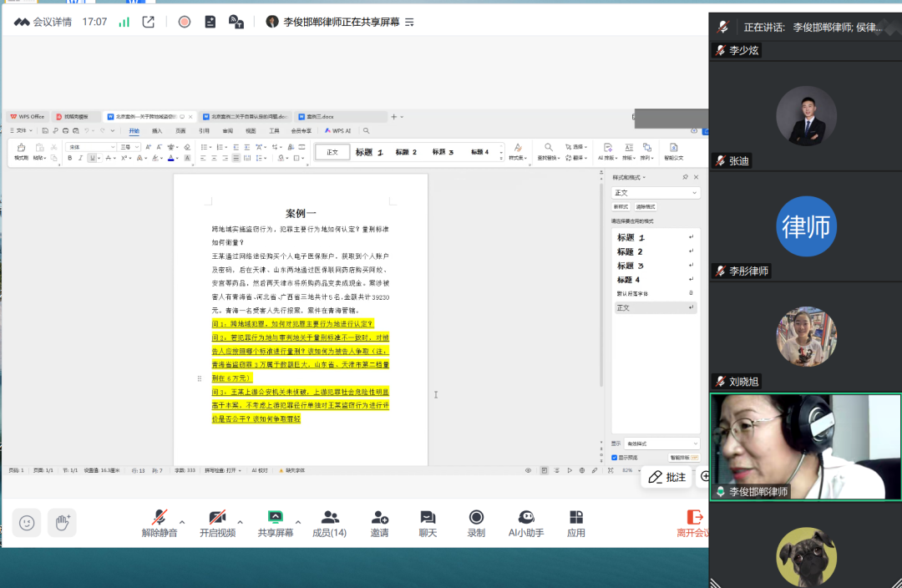Screen dimensions: 902x588
Task: Select the raise hand icon
Action: tap(62, 522)
